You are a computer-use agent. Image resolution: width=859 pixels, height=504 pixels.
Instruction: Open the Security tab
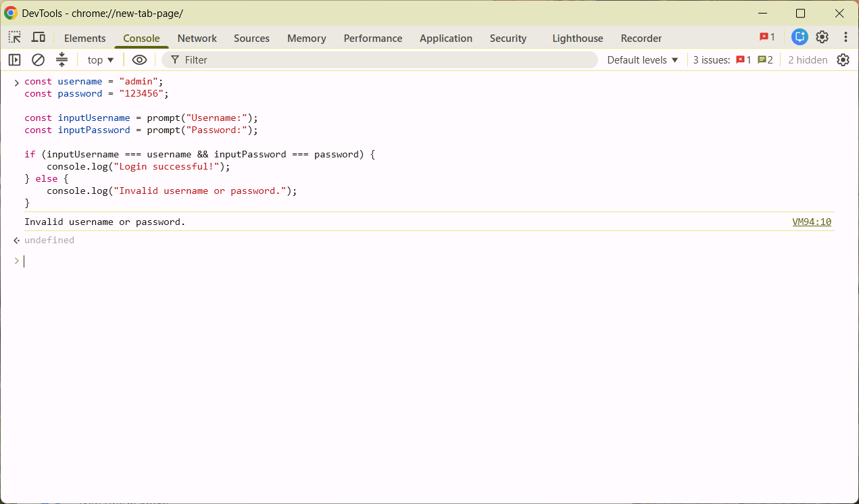pos(508,38)
